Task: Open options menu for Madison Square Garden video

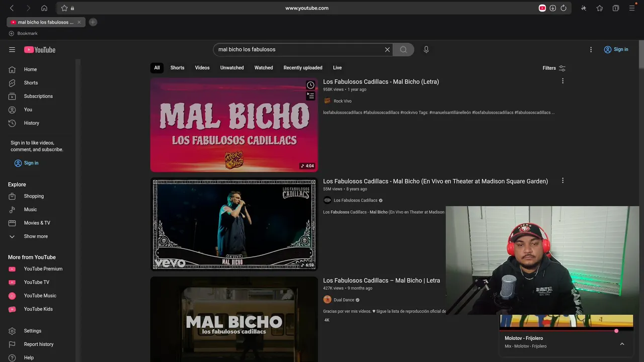Action: pos(562,180)
